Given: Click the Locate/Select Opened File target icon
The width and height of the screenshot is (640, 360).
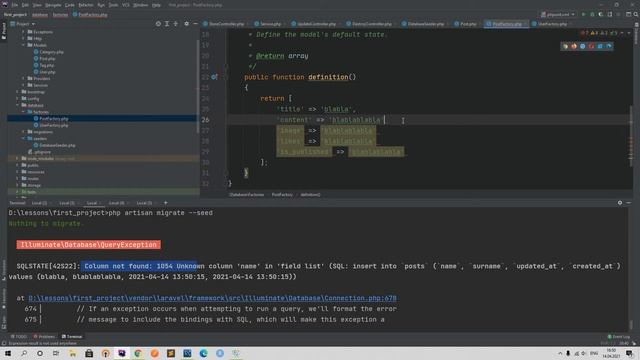Looking at the screenshot, I should click(158, 24).
